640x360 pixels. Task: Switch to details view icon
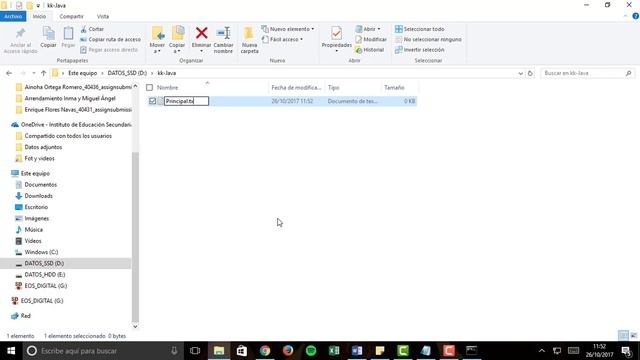pyautogui.click(x=623, y=336)
